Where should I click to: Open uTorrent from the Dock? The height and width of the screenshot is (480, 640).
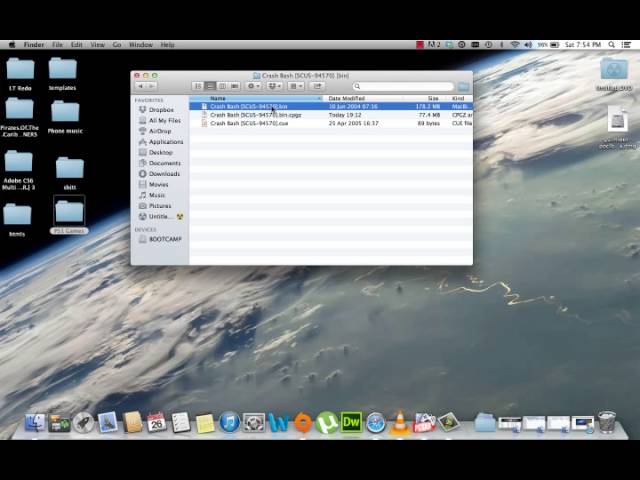click(x=327, y=422)
